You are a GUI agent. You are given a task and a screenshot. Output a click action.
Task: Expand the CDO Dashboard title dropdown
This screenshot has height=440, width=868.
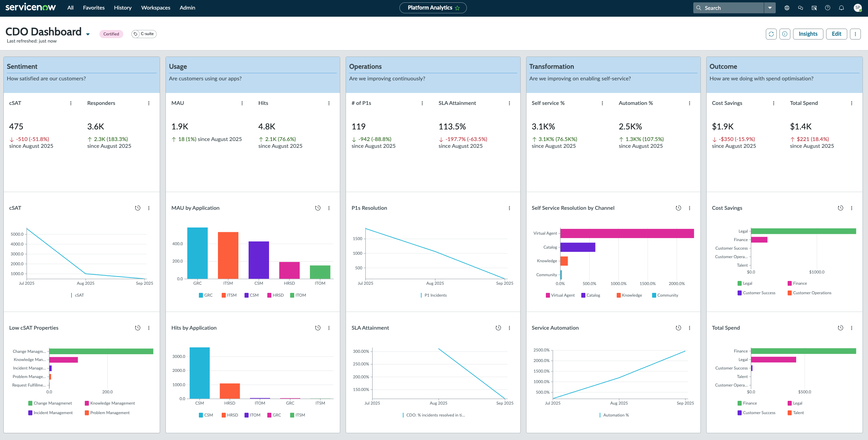88,34
